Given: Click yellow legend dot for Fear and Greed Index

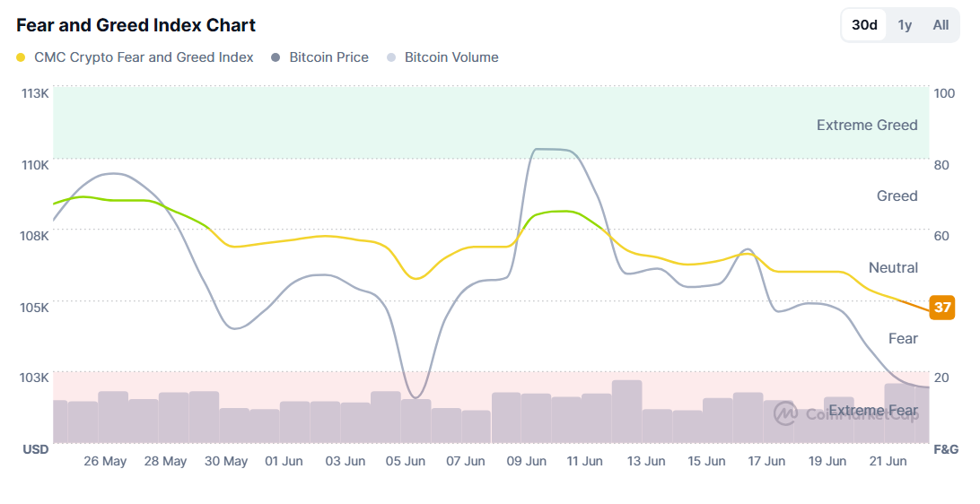Looking at the screenshot, I should tap(22, 58).
